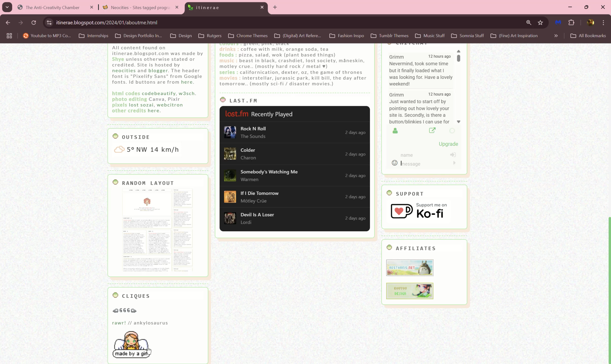Image resolution: width=611 pixels, height=364 pixels.
Task: Bookmark this page with star icon
Action: pos(540,22)
